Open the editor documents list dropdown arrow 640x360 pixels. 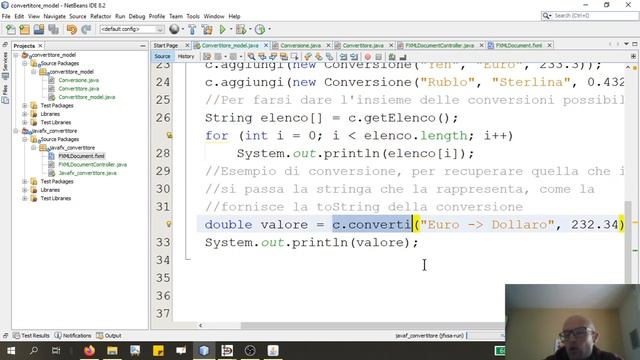coord(626,44)
